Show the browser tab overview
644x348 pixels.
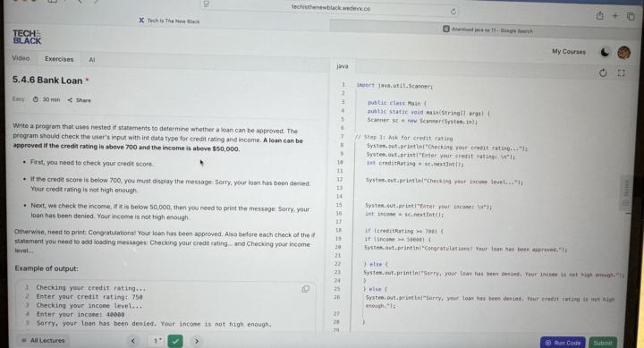631,16
